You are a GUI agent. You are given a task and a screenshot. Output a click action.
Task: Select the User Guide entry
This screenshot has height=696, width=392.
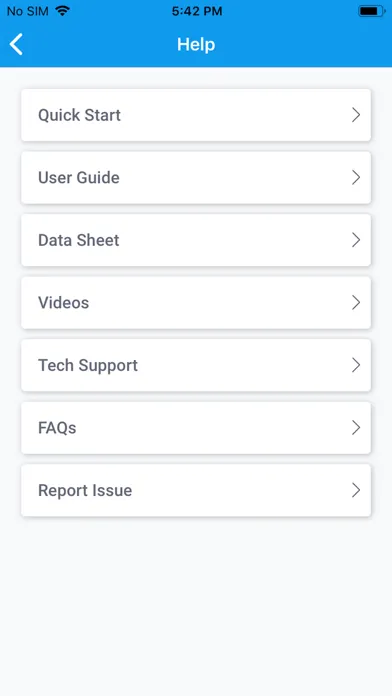tap(196, 178)
